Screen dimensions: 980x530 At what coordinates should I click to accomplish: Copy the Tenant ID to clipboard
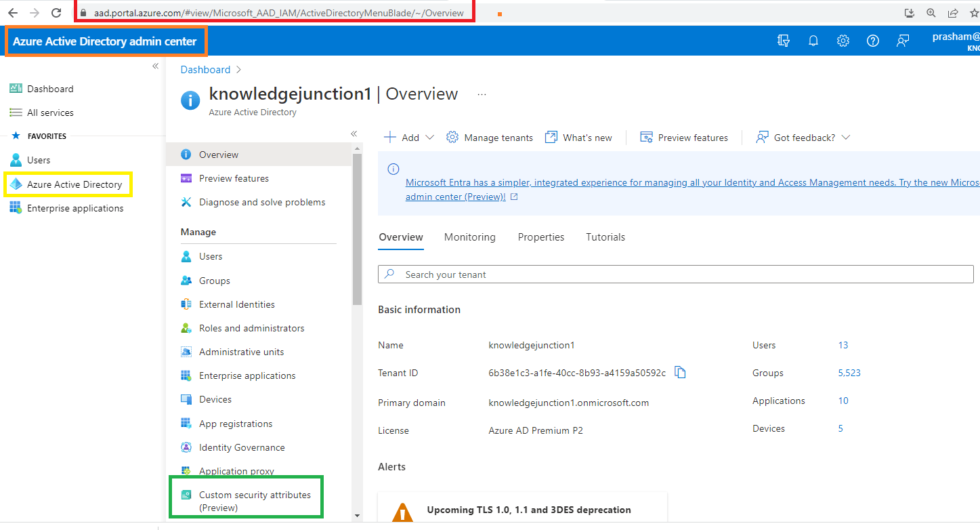pyautogui.click(x=681, y=372)
